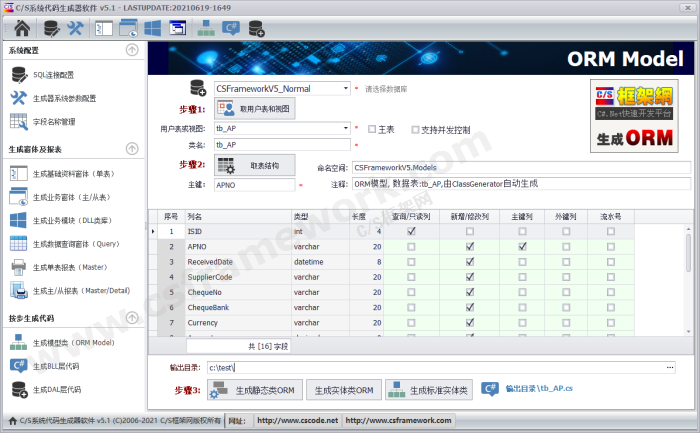Open the Home toolbar icon
Image resolution: width=700 pixels, height=433 pixels.
coord(22,29)
